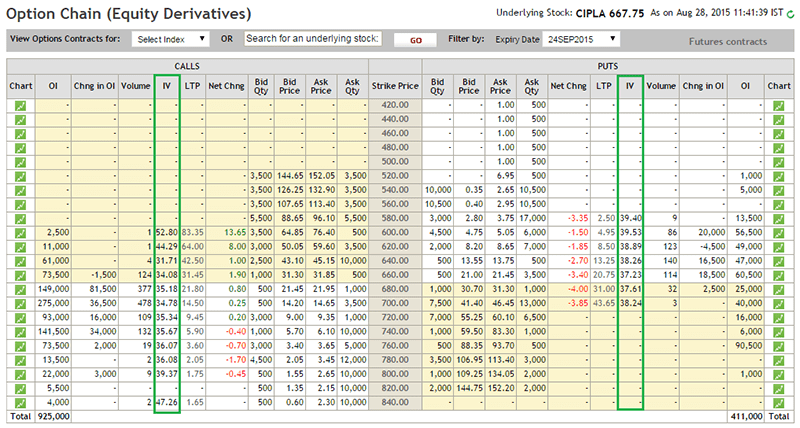Open puts chart icon for strike 820.00
800x428 pixels.
(x=779, y=389)
